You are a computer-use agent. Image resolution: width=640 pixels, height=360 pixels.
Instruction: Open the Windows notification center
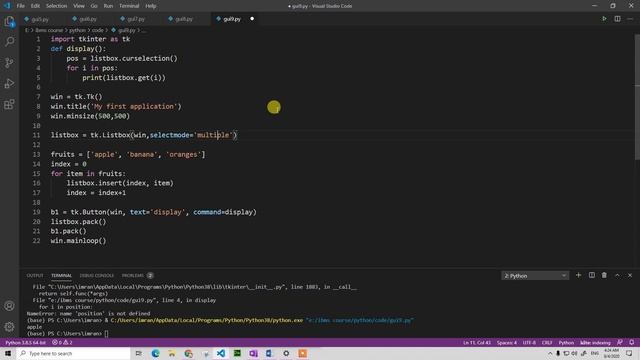(629, 353)
